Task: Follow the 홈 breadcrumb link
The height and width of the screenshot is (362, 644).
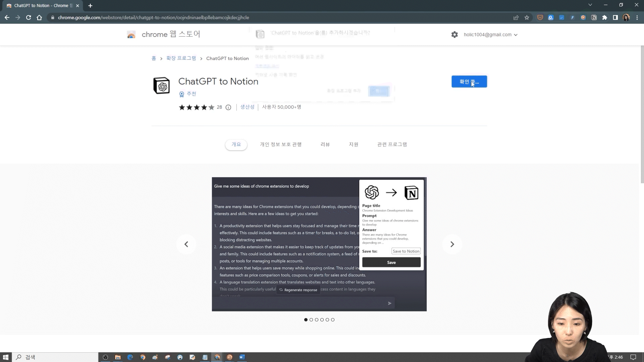Action: point(154,58)
